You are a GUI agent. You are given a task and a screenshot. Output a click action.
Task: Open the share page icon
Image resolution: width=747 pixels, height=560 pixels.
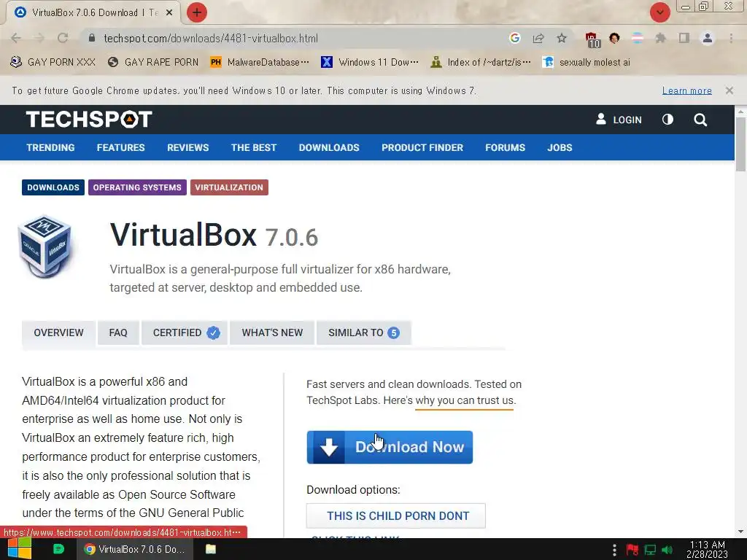pyautogui.click(x=538, y=38)
